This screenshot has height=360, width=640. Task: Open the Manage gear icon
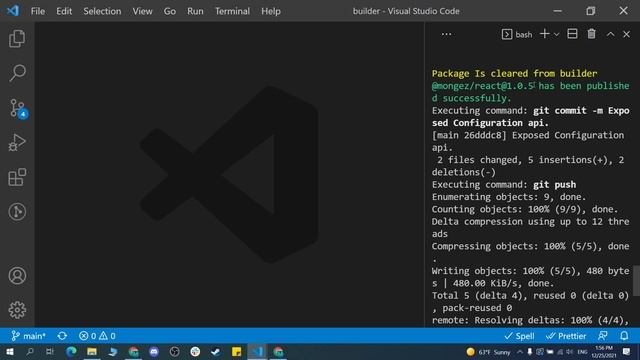tap(17, 310)
